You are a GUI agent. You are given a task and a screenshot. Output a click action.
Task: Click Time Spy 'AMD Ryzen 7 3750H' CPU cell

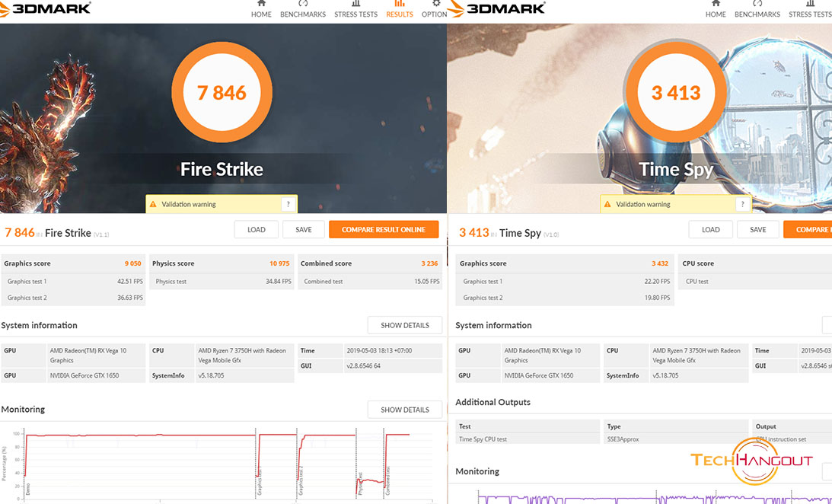[699, 356]
